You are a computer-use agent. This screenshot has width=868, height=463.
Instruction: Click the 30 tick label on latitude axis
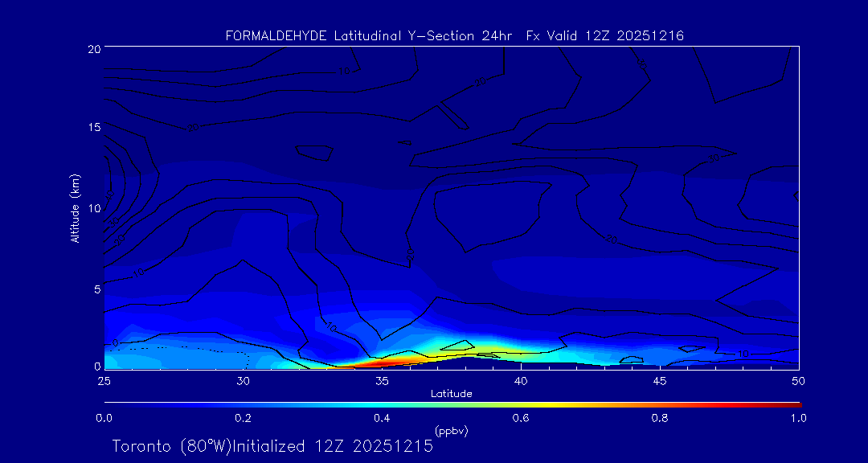(x=243, y=379)
